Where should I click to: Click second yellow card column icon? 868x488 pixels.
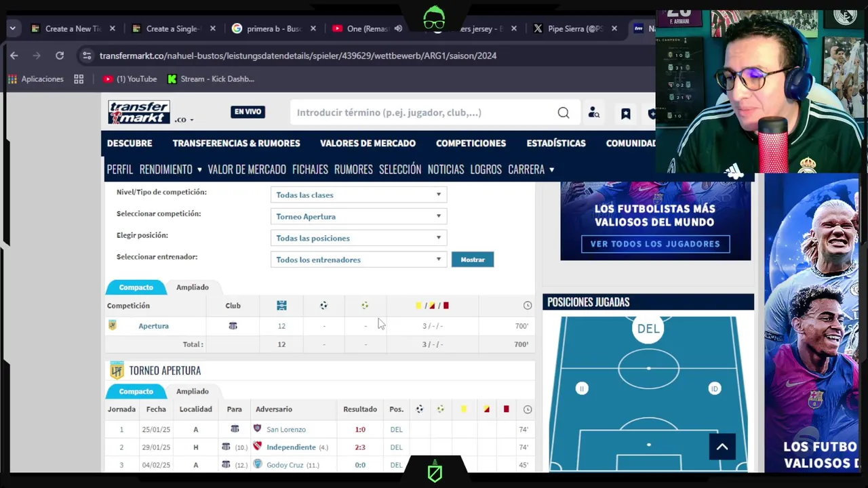click(486, 409)
